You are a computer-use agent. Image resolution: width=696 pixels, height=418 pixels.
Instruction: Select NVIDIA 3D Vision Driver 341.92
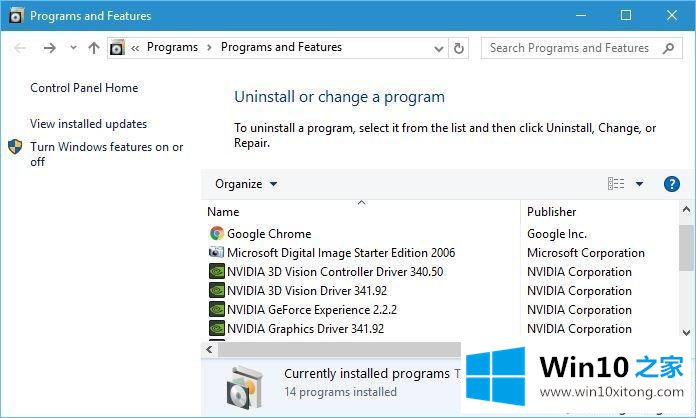tap(307, 291)
